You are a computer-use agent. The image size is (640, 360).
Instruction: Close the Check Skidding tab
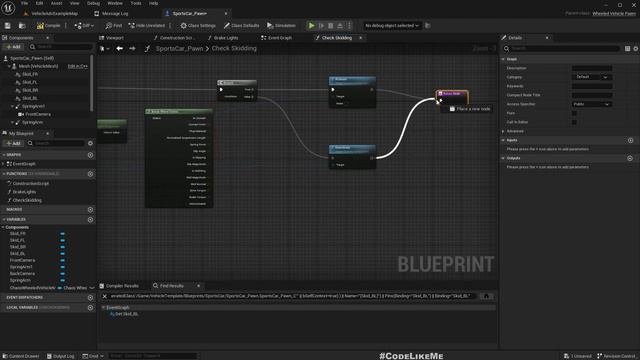point(360,38)
